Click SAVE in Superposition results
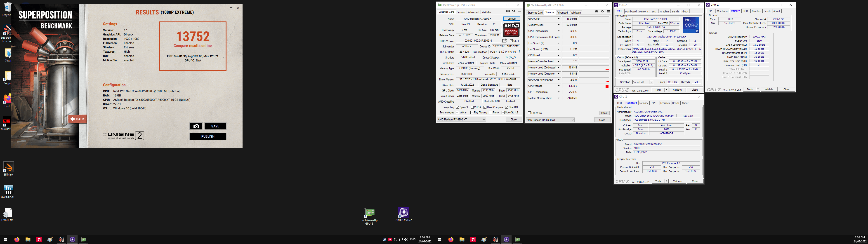Viewport: 868px width, 244px height. [215, 126]
